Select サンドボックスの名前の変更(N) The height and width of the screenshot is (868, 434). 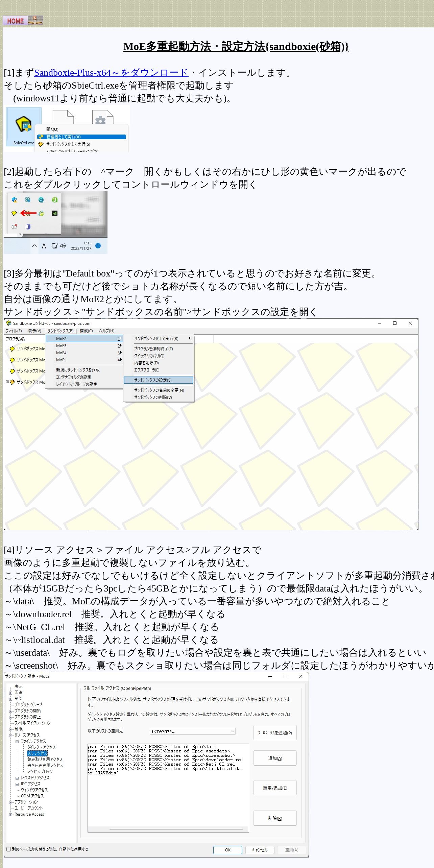pos(159,390)
